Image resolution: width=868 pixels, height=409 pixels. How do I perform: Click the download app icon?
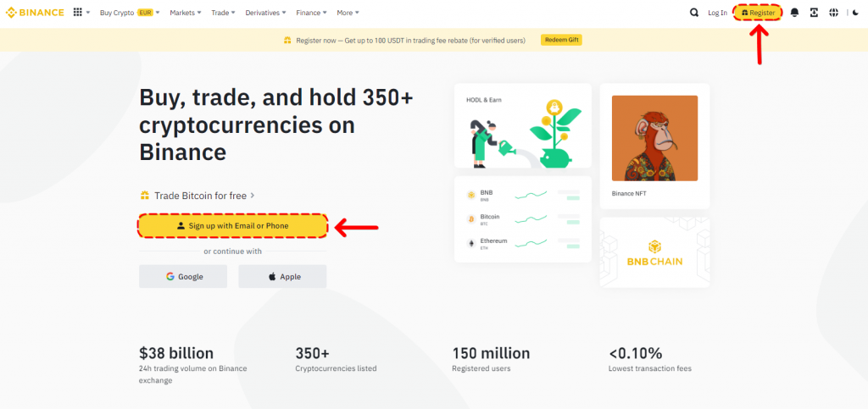(814, 13)
